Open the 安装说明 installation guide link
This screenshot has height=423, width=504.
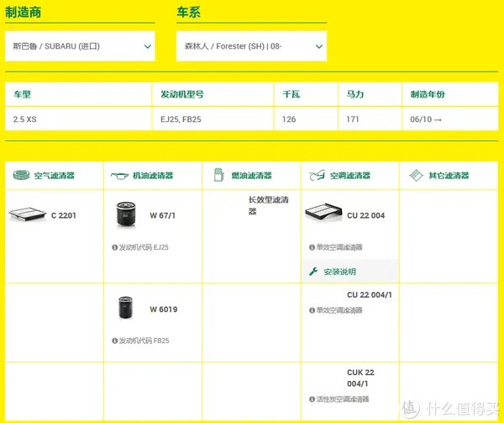(x=339, y=272)
